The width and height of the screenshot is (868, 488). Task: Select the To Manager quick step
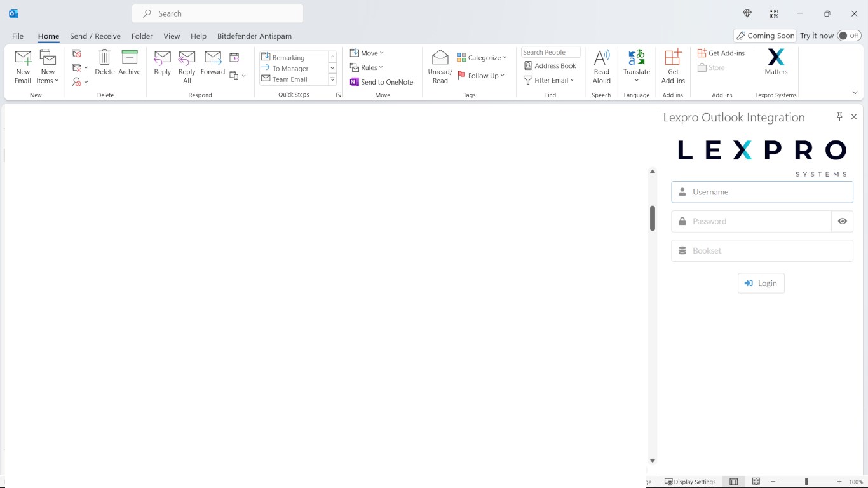tap(294, 68)
